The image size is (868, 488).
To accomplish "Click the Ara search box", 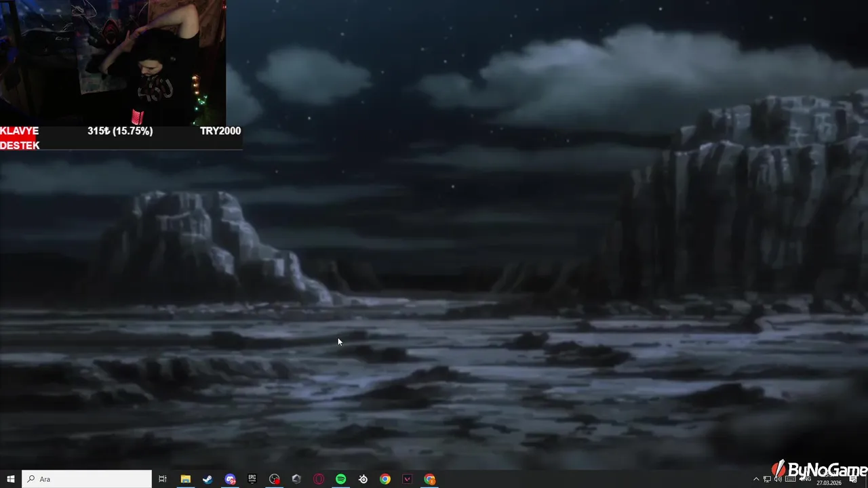I will point(87,479).
